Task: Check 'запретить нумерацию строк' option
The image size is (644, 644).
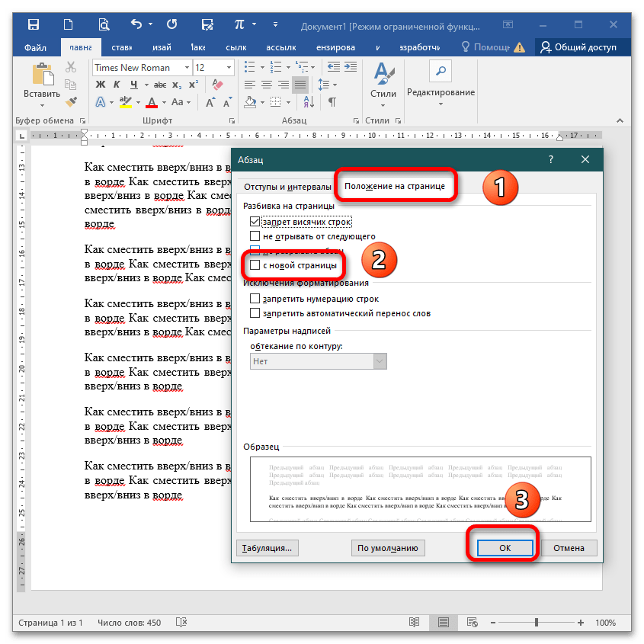Action: click(x=255, y=299)
